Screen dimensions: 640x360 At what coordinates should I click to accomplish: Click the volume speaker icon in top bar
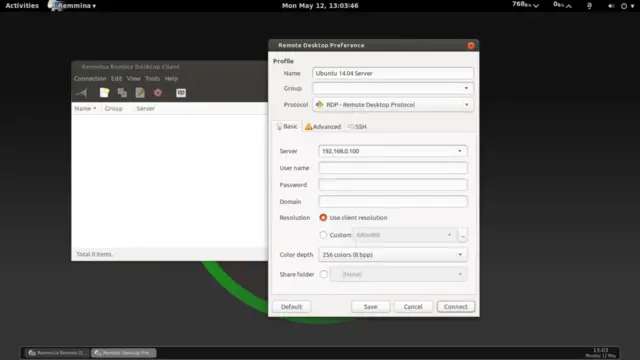click(611, 6)
